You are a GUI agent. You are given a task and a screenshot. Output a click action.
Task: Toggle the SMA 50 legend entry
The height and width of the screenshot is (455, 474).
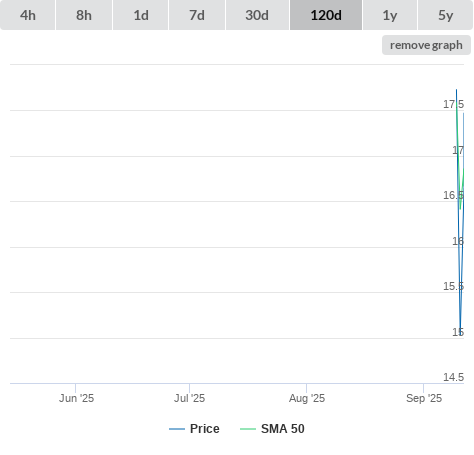coord(283,429)
